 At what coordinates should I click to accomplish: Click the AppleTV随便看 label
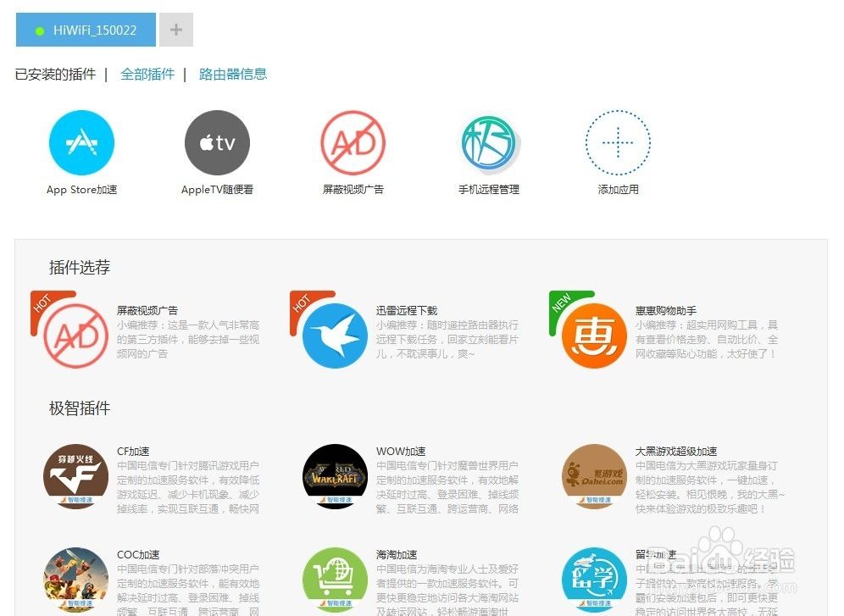click(218, 189)
